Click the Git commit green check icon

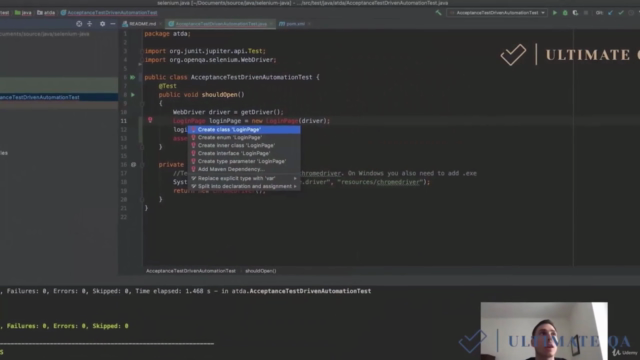point(621,13)
